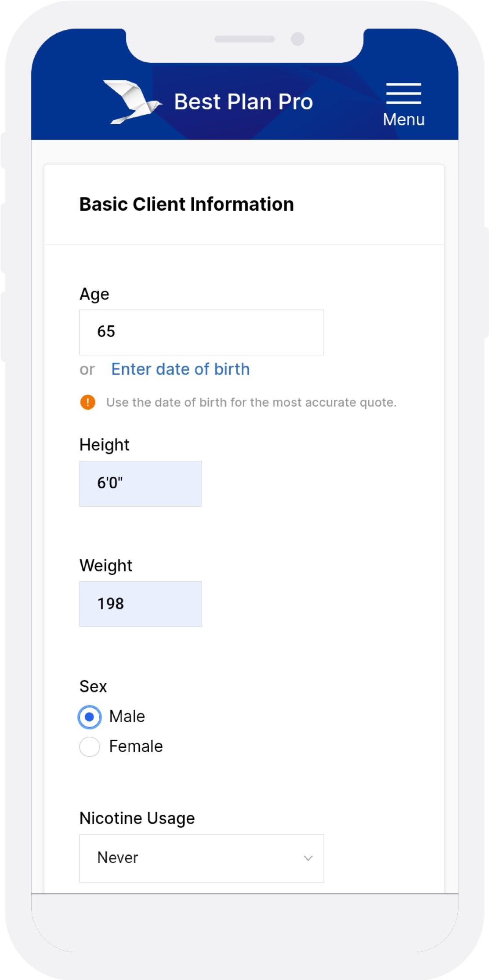
Task: Click the Sex section label
Action: (93, 686)
